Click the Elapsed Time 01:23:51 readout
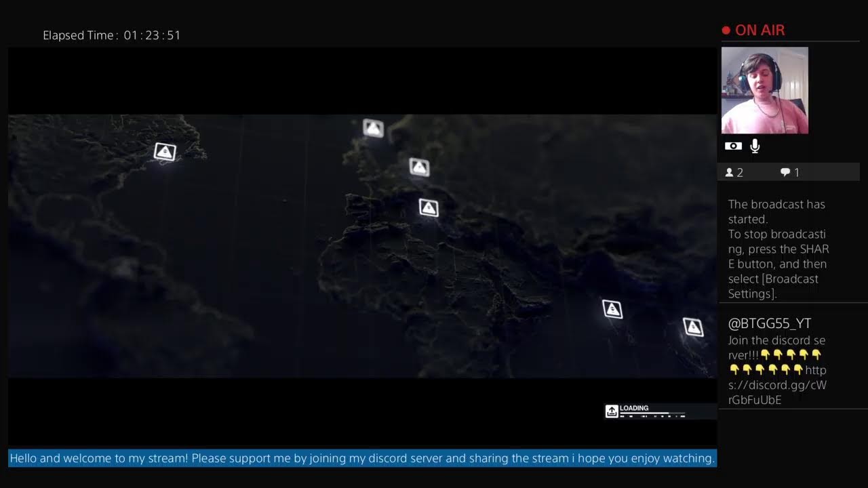 tap(112, 35)
